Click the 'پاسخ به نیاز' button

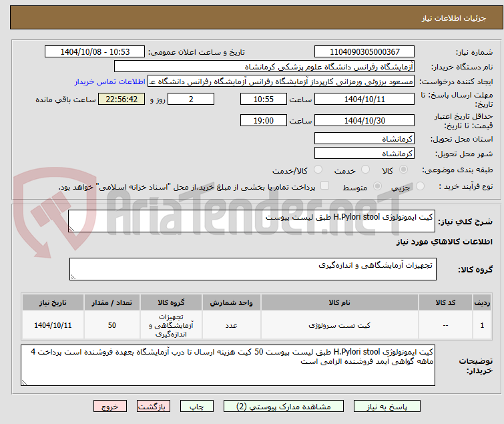pyautogui.click(x=387, y=406)
